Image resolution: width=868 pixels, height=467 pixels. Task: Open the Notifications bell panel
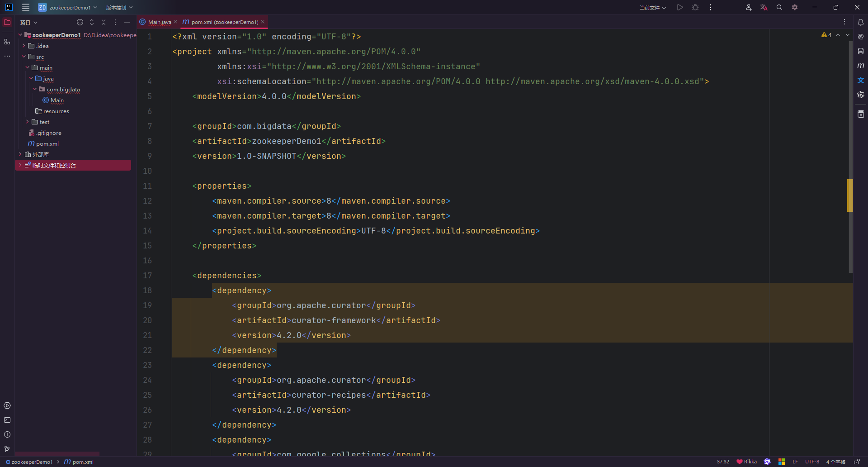pyautogui.click(x=861, y=22)
